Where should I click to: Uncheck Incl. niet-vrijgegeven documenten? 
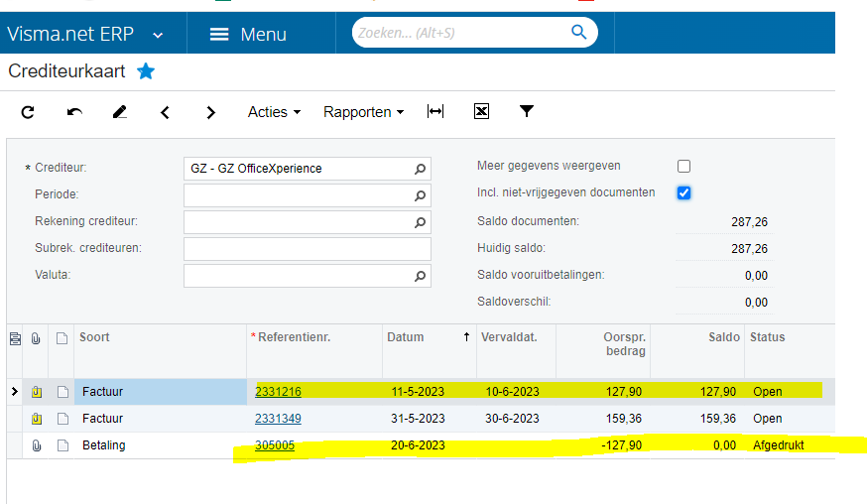[684, 192]
